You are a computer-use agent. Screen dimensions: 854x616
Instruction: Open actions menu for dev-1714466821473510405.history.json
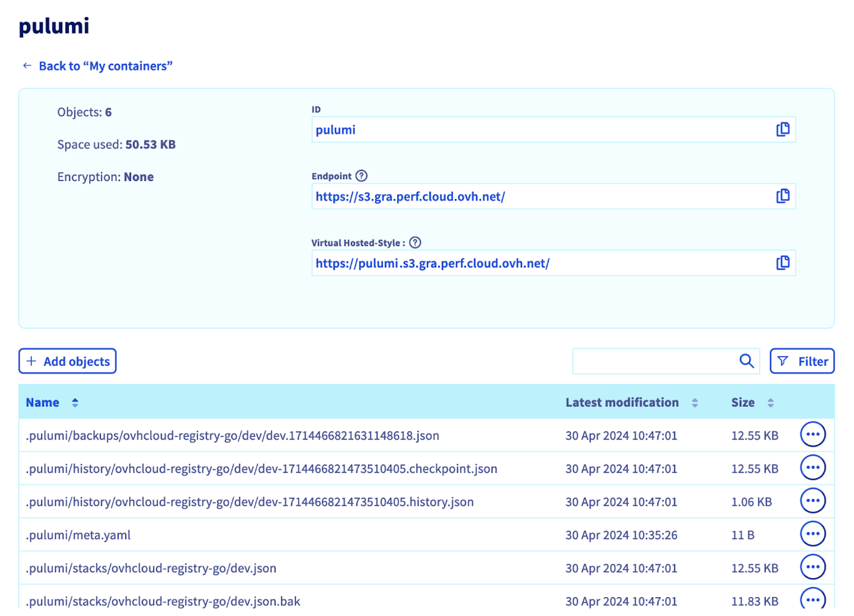(x=813, y=500)
